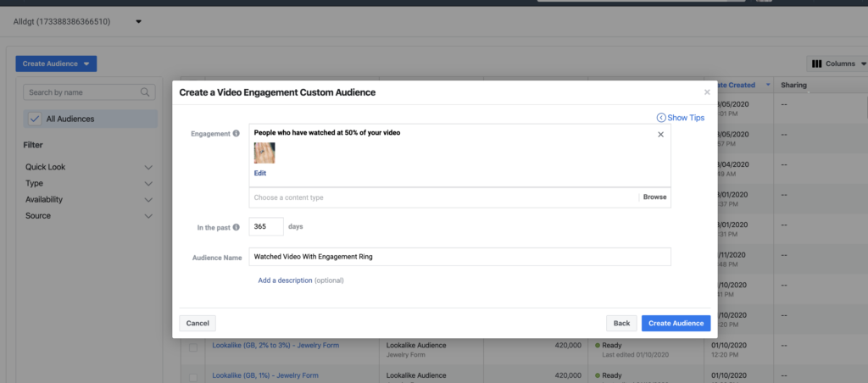Click the first 420,000 size cell
The image size is (868, 383).
(x=568, y=346)
